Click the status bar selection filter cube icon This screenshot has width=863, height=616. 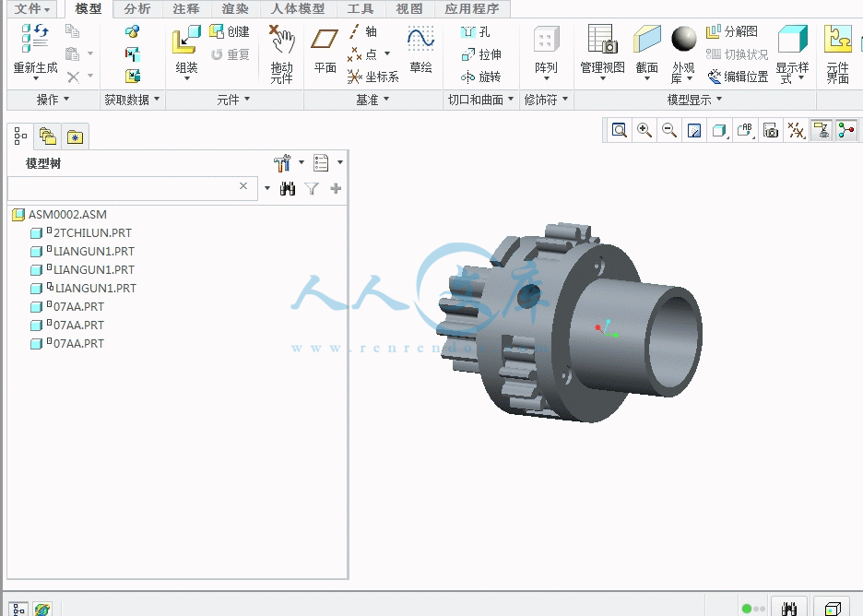coord(833,608)
